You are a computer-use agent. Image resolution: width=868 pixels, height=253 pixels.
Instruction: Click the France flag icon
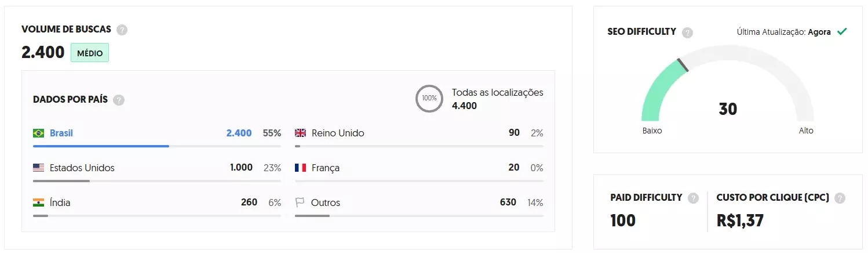(x=300, y=168)
